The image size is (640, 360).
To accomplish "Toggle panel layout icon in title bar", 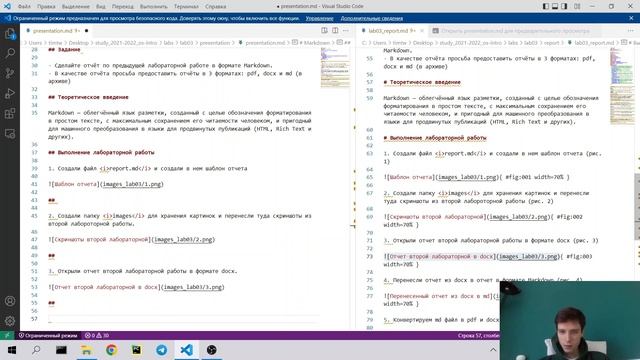I will tap(555, 6).
